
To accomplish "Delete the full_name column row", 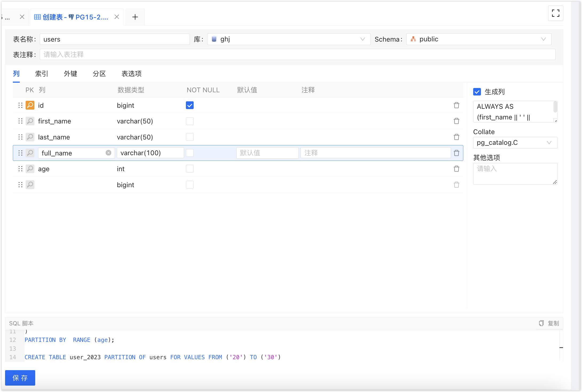I will click(x=456, y=153).
